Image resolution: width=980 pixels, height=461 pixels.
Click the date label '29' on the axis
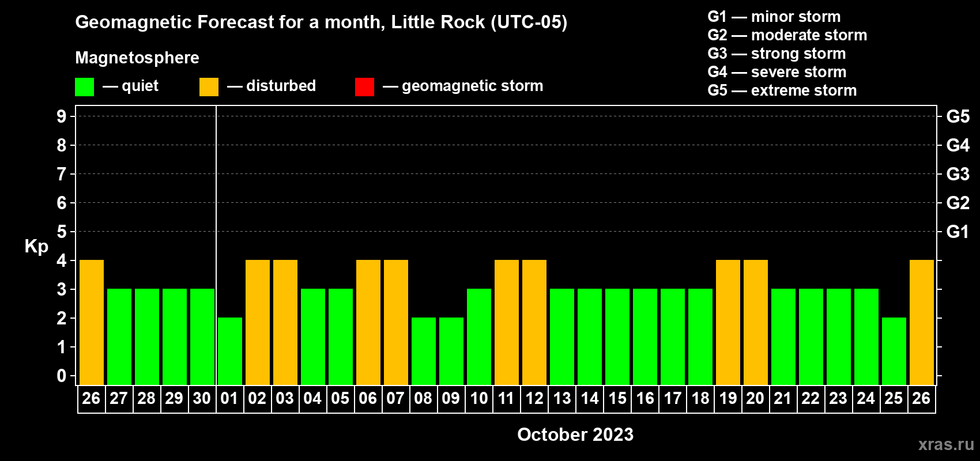tap(174, 398)
